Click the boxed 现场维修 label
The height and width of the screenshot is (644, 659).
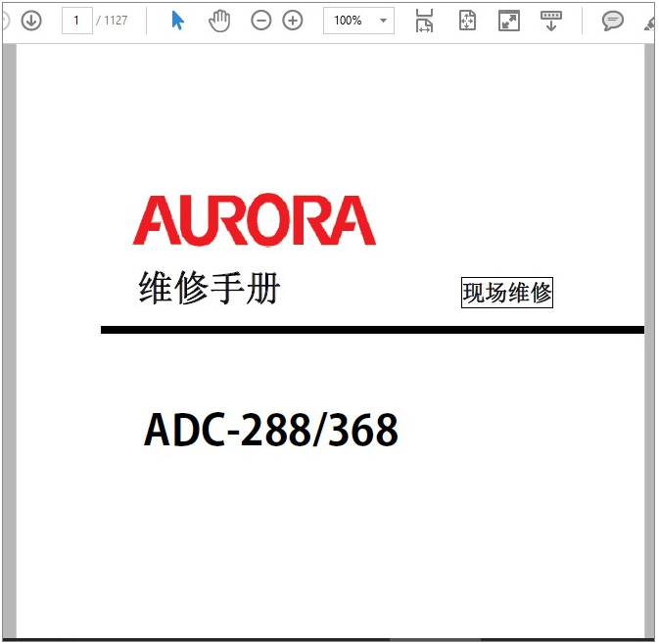(507, 293)
